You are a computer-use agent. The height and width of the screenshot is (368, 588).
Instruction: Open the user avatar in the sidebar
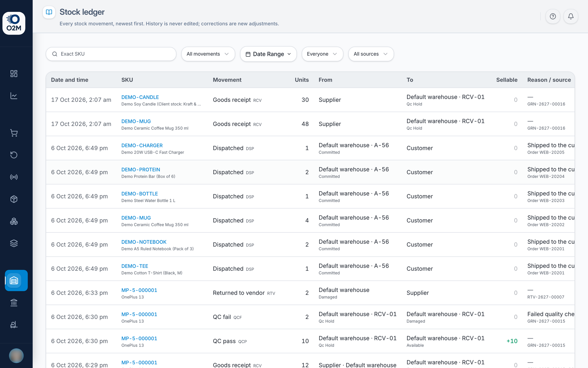tap(16, 356)
